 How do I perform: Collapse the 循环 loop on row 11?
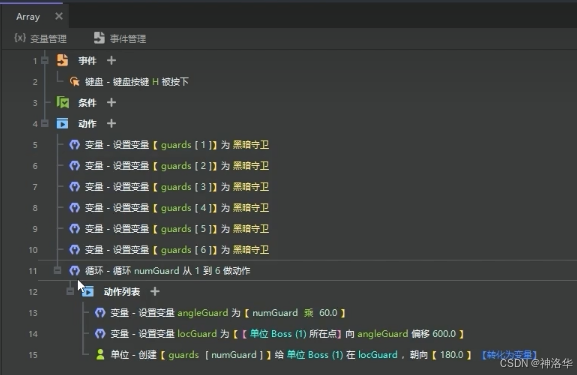57,270
